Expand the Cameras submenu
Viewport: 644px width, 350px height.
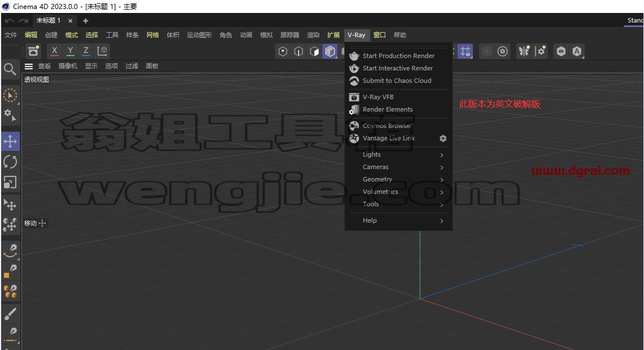398,167
